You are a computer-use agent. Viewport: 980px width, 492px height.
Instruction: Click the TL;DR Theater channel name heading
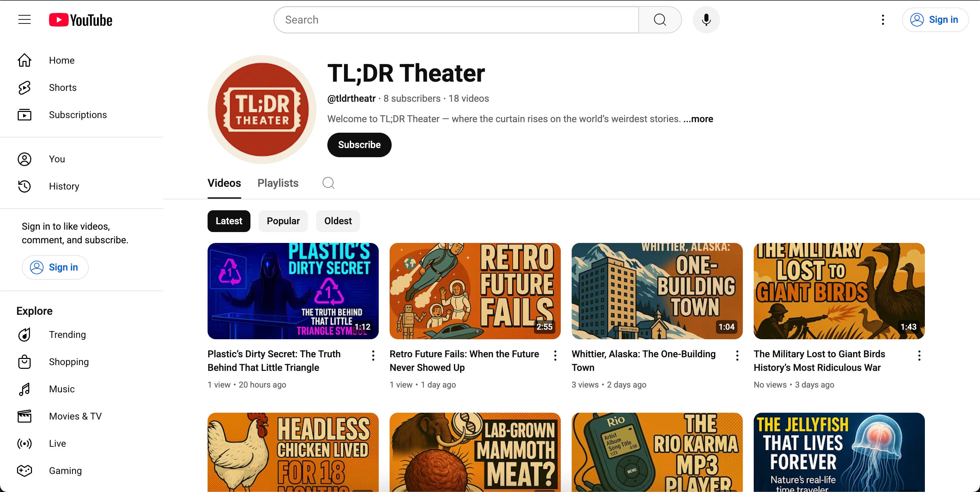tap(406, 73)
